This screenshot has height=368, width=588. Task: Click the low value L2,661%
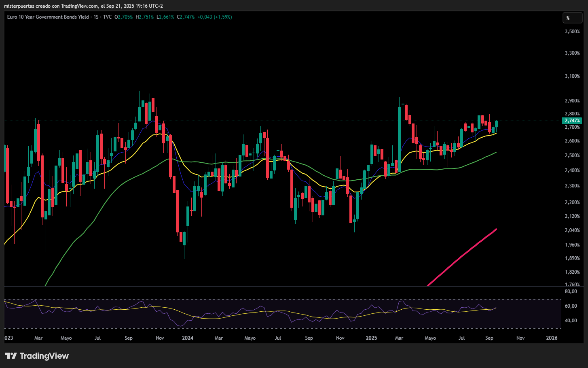(165, 17)
